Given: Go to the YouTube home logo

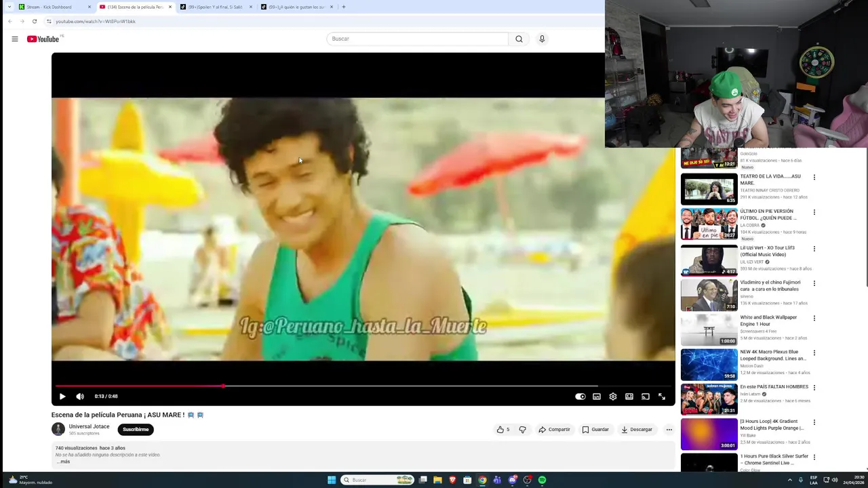Looking at the screenshot, I should [43, 39].
